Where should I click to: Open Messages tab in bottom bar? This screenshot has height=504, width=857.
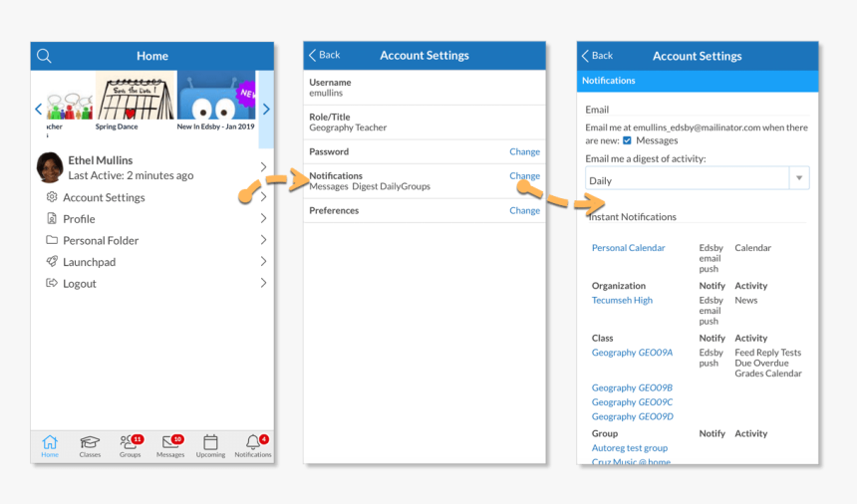170,446
